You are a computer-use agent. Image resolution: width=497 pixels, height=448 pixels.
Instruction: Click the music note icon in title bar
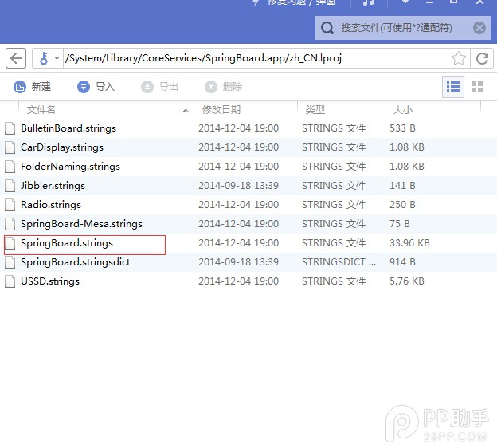(368, 2)
